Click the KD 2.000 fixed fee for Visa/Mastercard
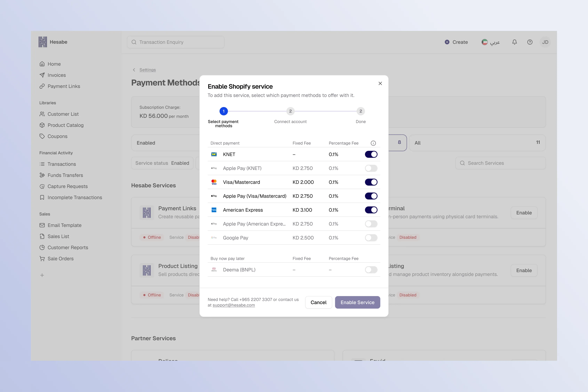 [x=303, y=182]
